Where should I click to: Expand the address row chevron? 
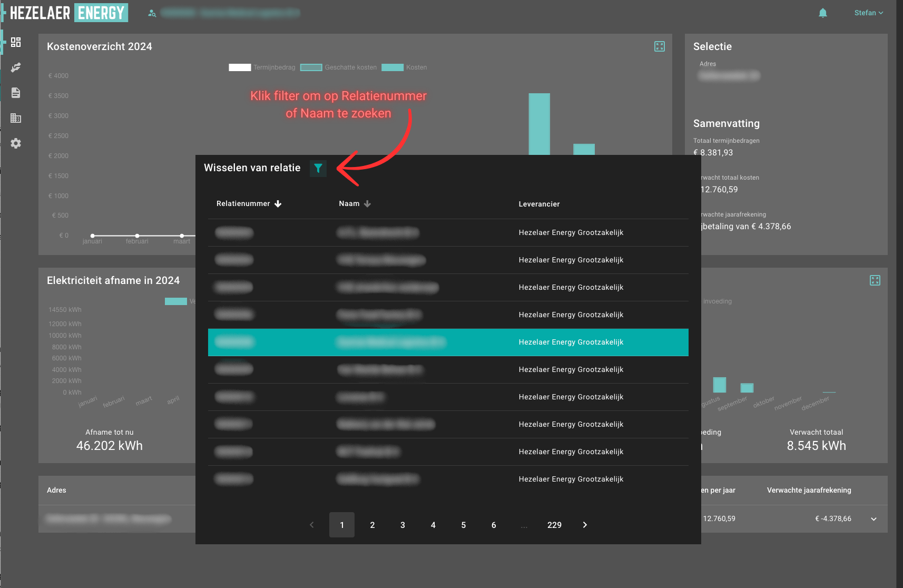(x=873, y=519)
